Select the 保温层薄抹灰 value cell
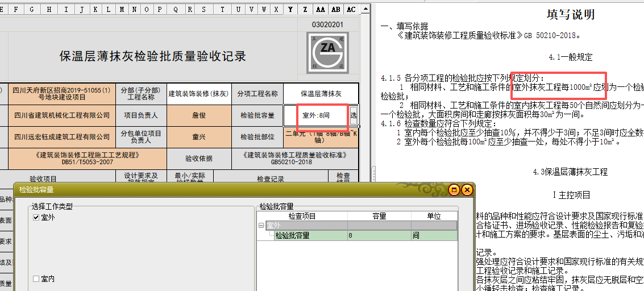 pos(321,94)
